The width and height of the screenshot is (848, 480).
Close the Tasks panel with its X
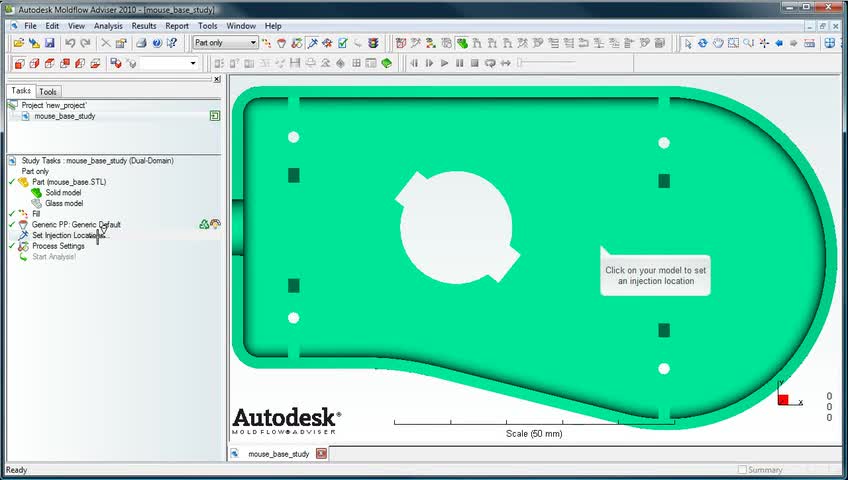(217, 79)
